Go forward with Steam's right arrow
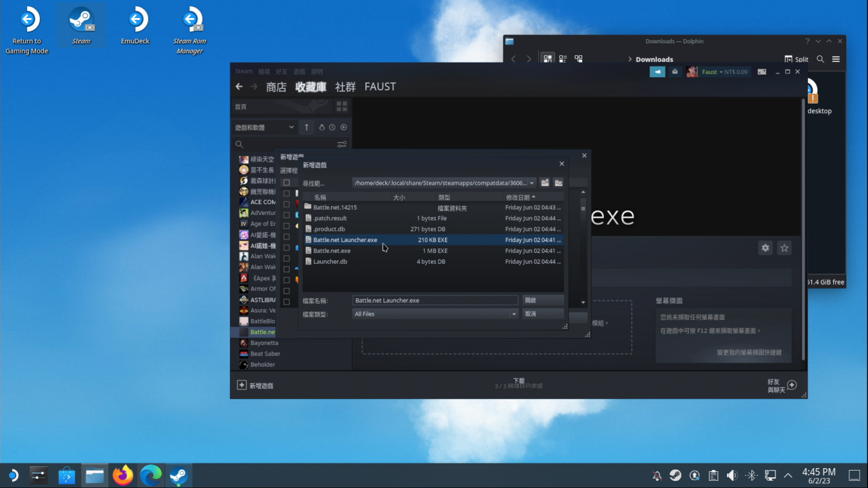 pyautogui.click(x=254, y=87)
